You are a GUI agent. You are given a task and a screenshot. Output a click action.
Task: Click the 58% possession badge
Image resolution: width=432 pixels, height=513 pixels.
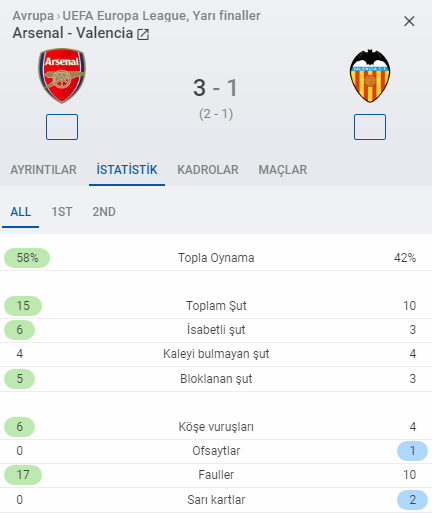pyautogui.click(x=27, y=258)
